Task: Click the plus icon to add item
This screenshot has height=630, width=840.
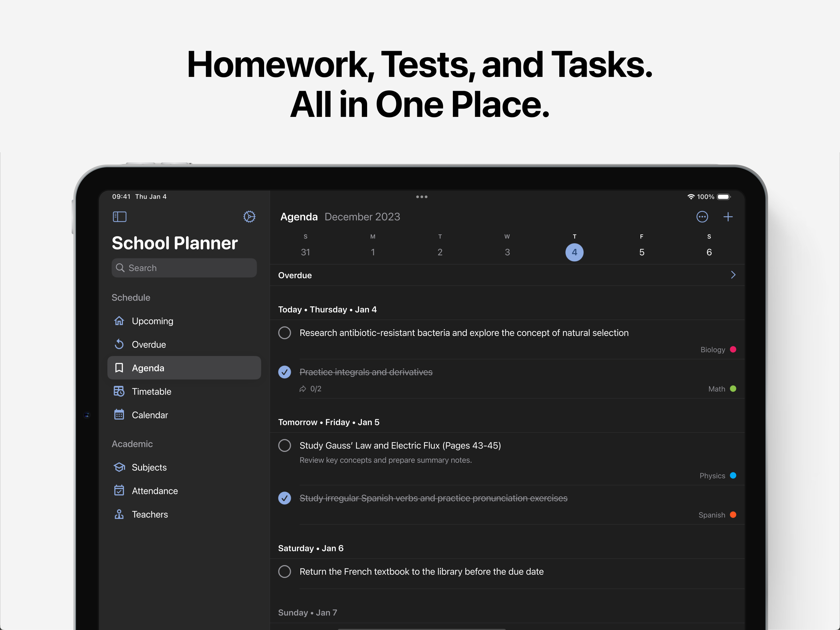Action: tap(727, 217)
